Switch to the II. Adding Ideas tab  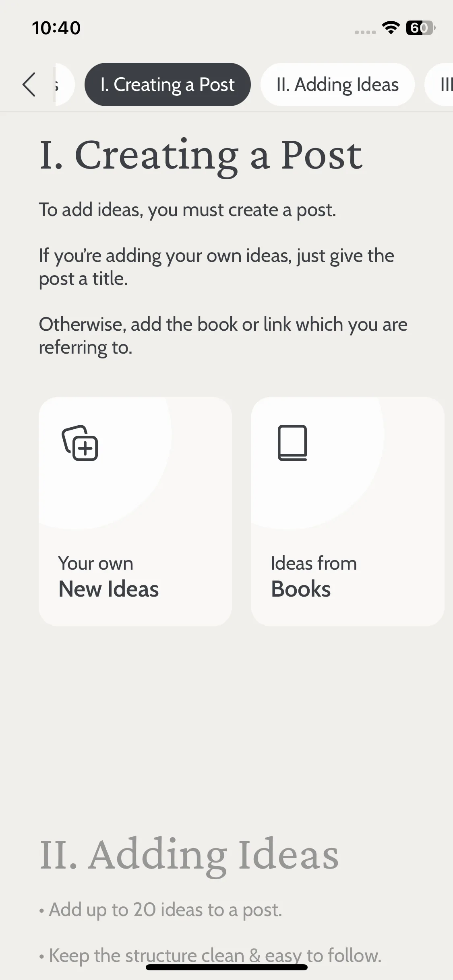tap(337, 84)
